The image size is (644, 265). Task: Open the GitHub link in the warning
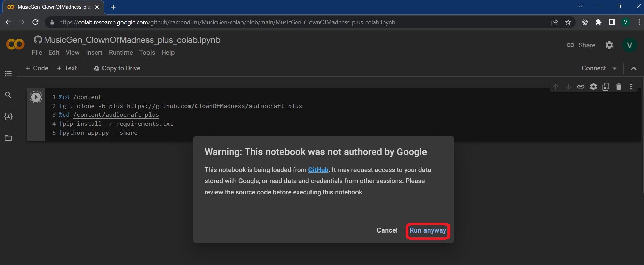(318, 170)
